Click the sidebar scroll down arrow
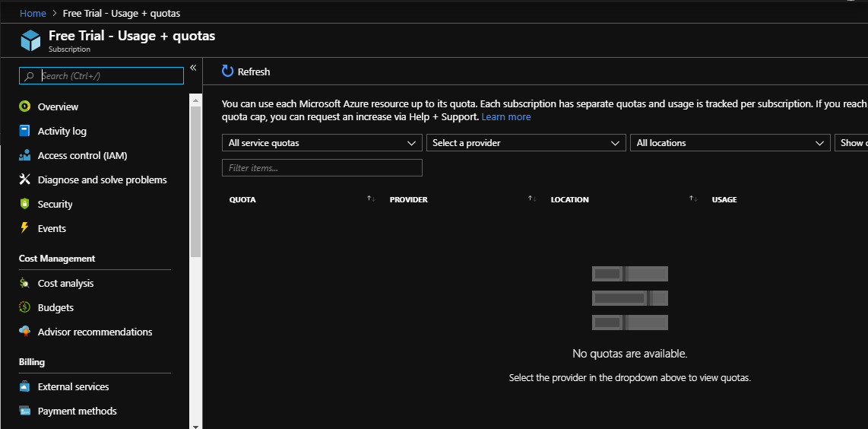 [195, 426]
